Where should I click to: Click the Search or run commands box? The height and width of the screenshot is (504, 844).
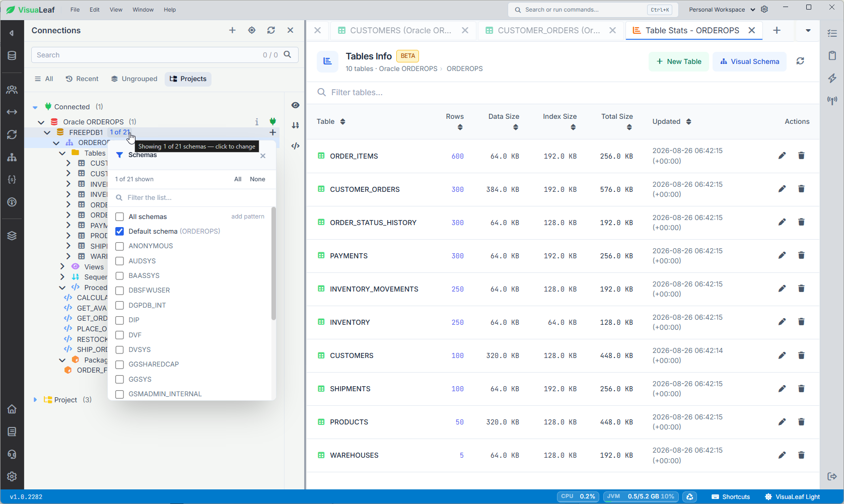(x=593, y=10)
